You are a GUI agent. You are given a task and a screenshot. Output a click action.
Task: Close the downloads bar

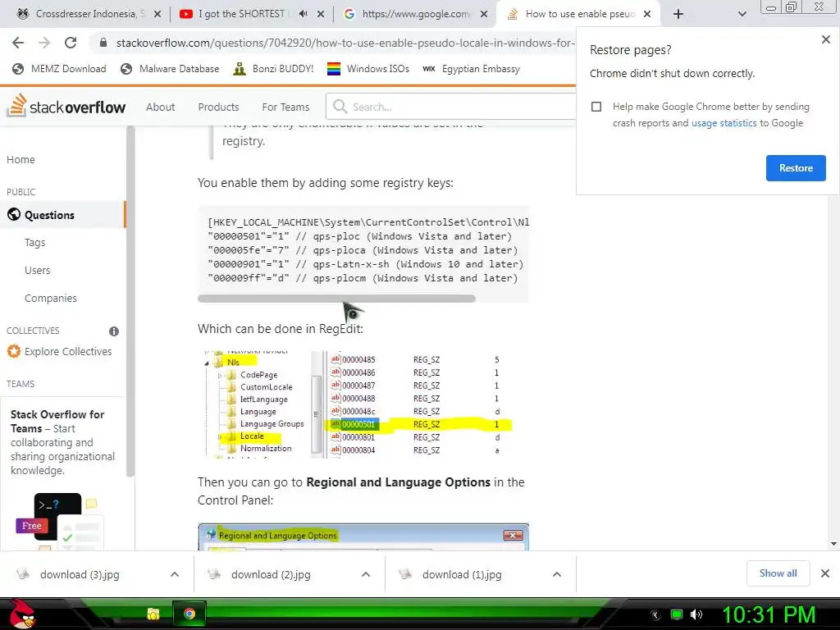click(825, 573)
